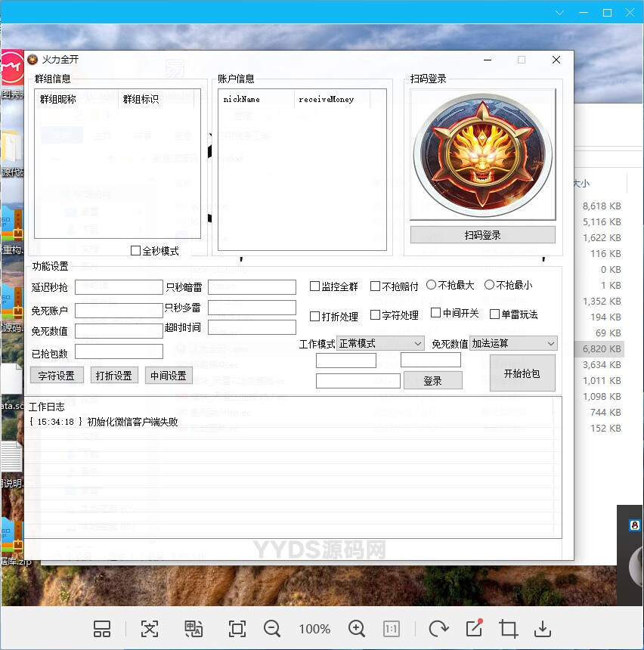Select the crop tool icon
Image resolution: width=644 pixels, height=650 pixels.
(509, 629)
